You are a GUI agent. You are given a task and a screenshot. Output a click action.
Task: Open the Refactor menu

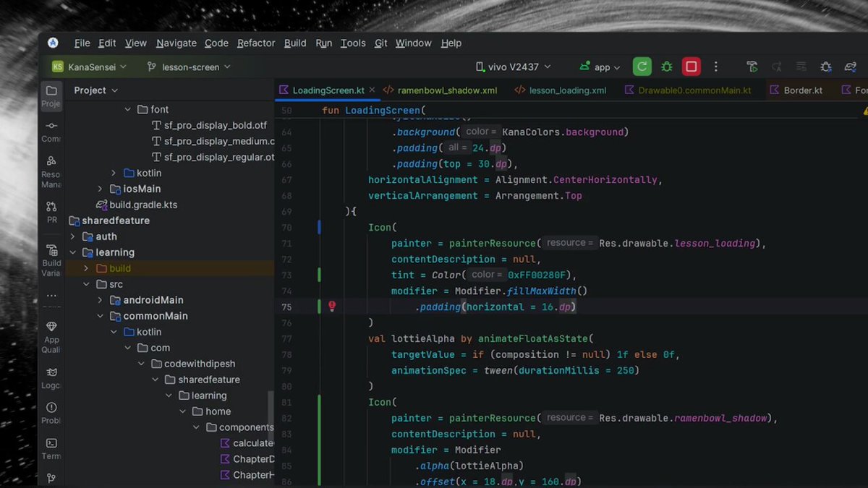pos(256,43)
